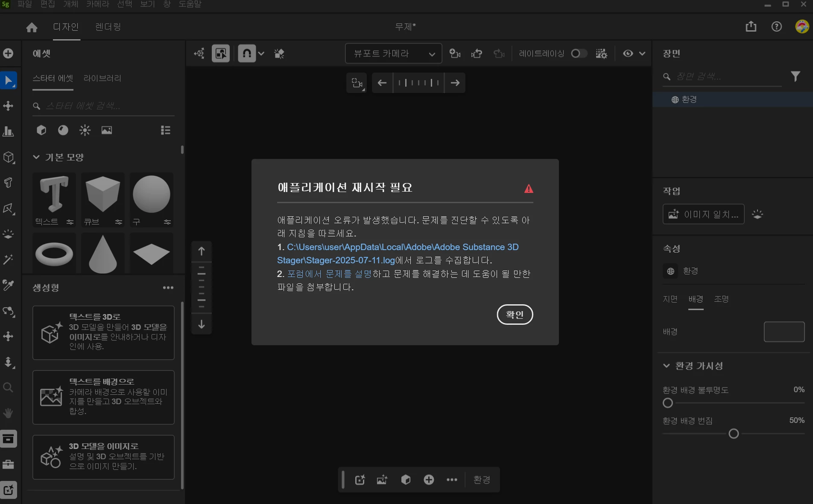The image size is (813, 504).
Task: Open the user profile avatar
Action: (802, 26)
